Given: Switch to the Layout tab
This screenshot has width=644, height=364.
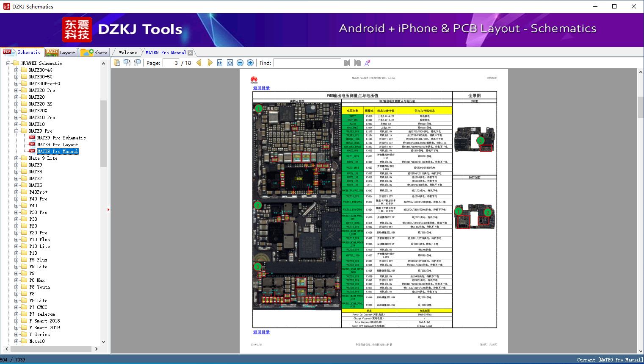Looking at the screenshot, I should coord(61,53).
